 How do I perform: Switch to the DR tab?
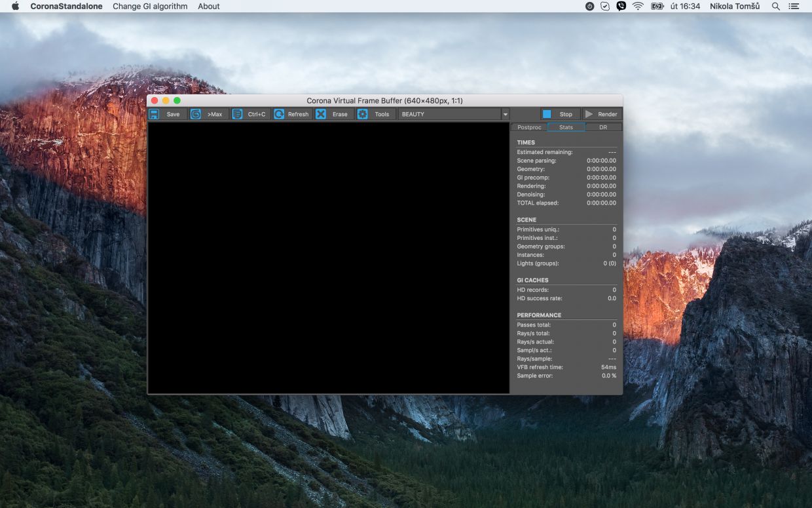(x=603, y=127)
